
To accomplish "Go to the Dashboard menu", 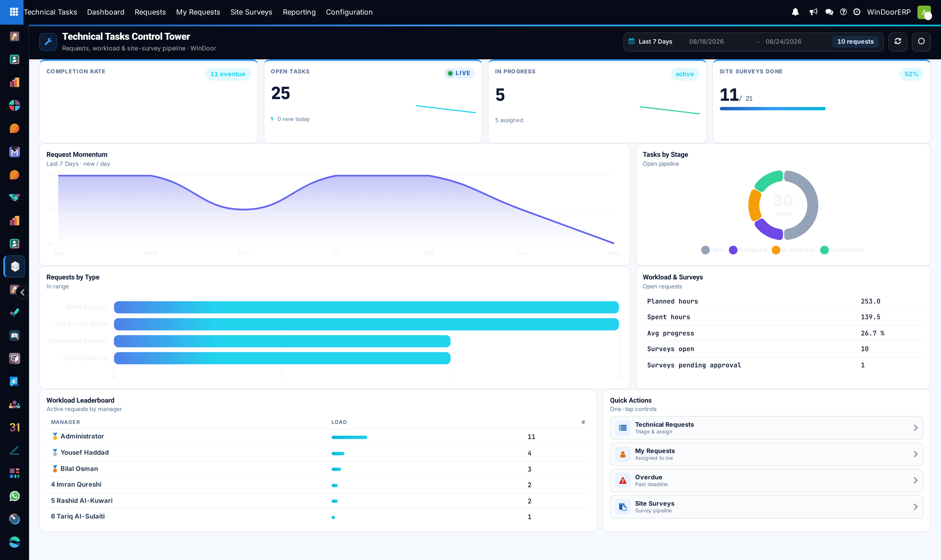I will [106, 12].
